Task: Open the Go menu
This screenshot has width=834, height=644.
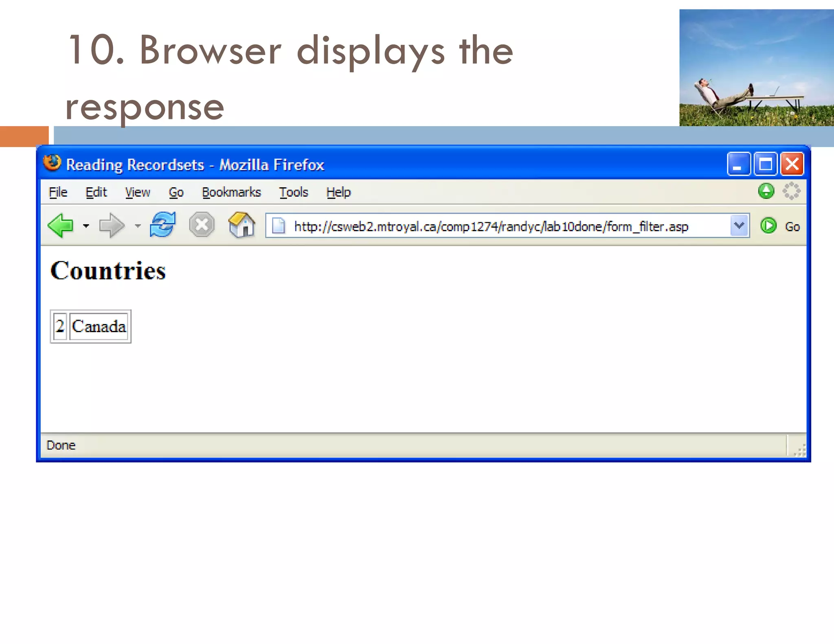Action: [176, 192]
